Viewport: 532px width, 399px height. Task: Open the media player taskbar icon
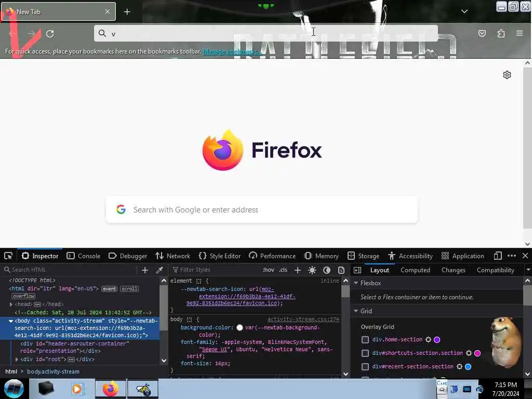click(x=77, y=389)
